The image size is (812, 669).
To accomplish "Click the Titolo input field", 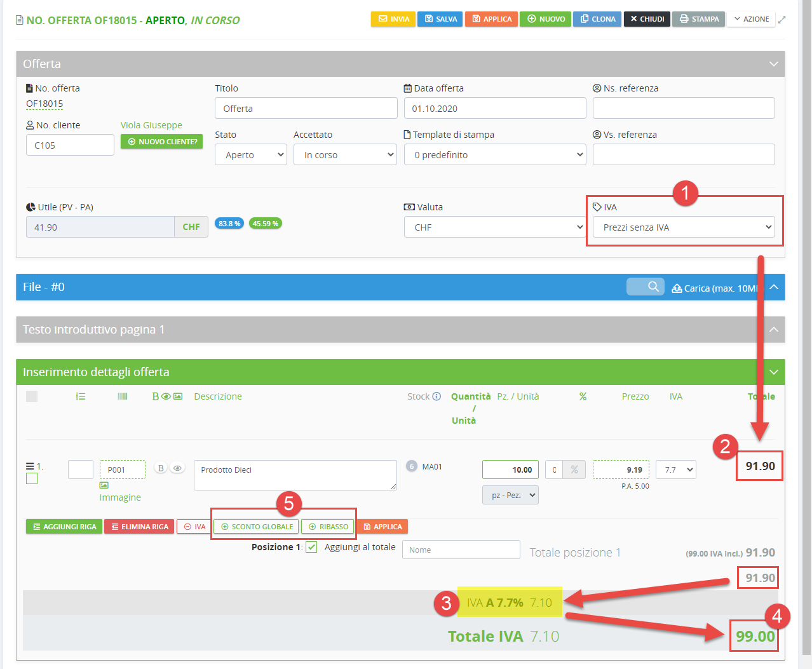I will [306, 109].
